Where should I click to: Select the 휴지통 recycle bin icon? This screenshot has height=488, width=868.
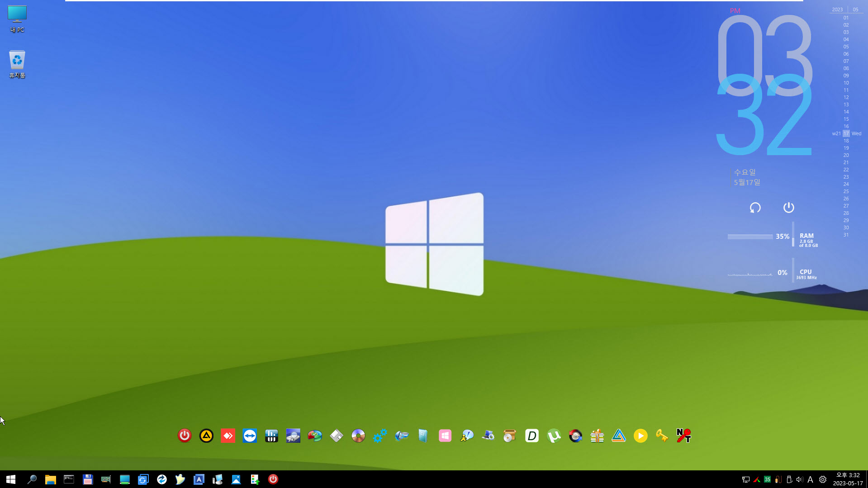point(17,64)
